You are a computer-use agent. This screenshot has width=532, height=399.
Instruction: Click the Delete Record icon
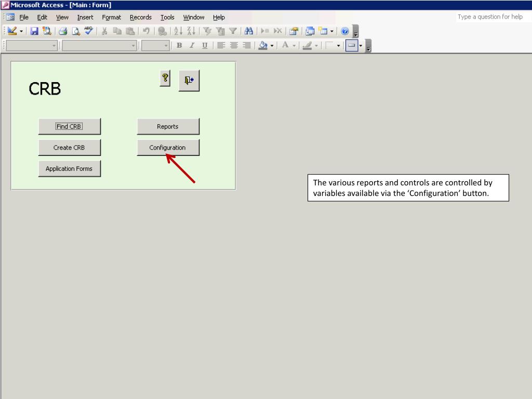(277, 31)
